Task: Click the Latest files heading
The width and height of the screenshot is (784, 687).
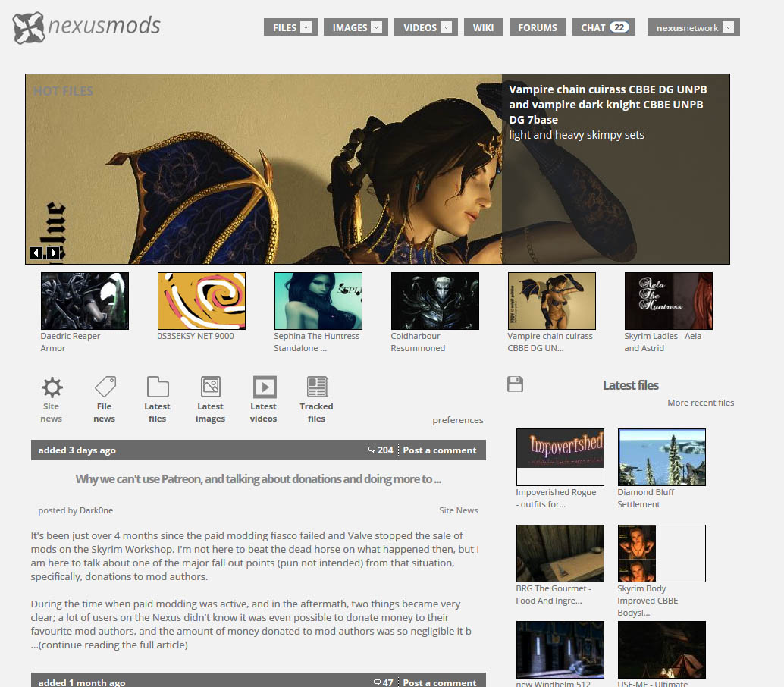Action: click(631, 385)
